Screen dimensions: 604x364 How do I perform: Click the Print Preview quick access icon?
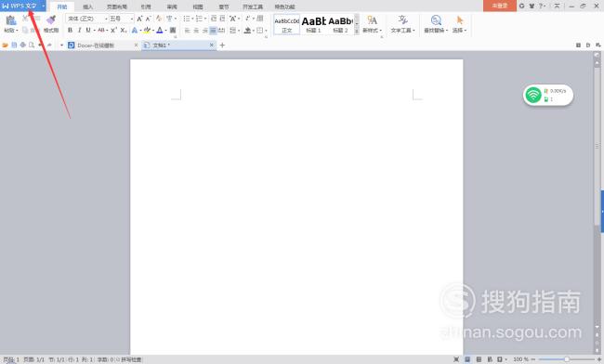click(32, 45)
